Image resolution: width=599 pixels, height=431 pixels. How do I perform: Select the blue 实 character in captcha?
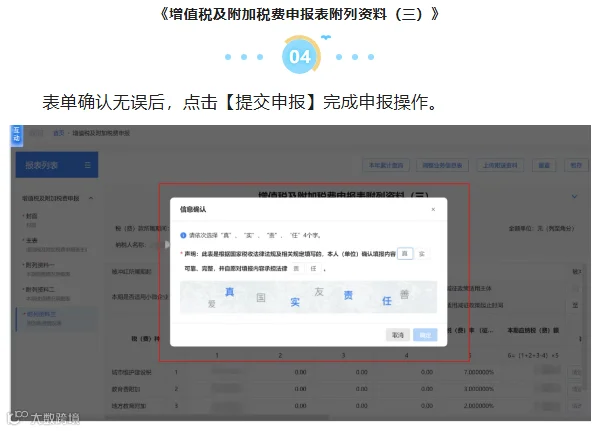click(x=295, y=302)
